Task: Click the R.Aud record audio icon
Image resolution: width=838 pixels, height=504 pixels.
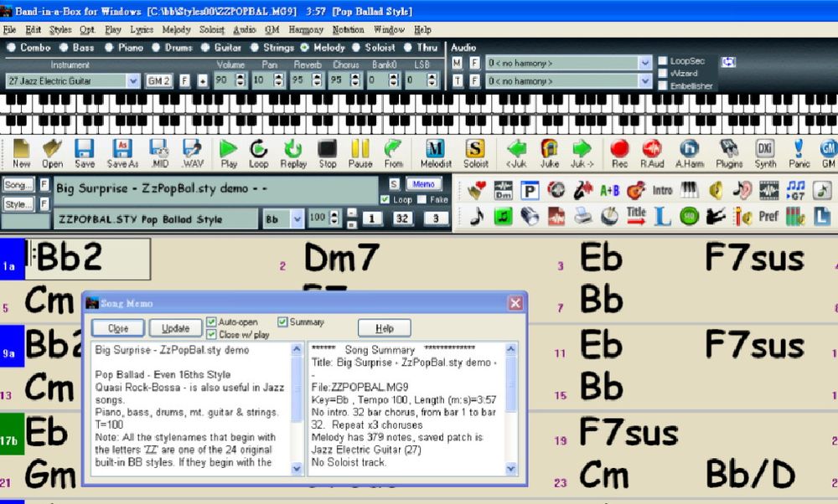Action: 652,154
